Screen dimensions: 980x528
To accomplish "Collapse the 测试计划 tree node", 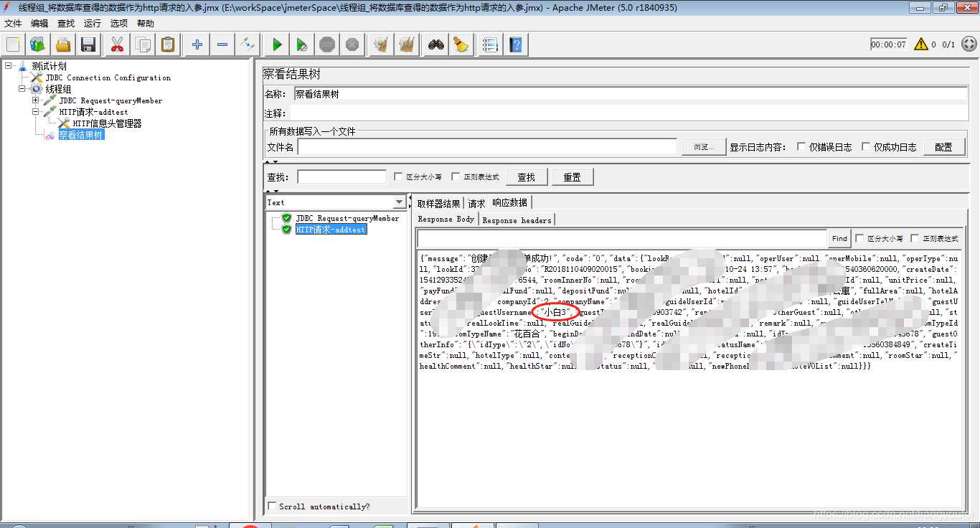I will pos(9,66).
